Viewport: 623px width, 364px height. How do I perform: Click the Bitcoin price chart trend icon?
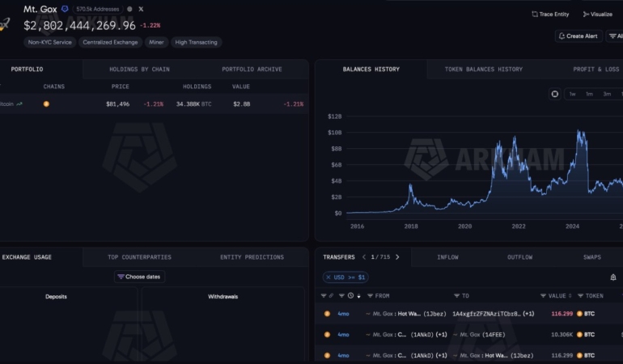(19, 104)
